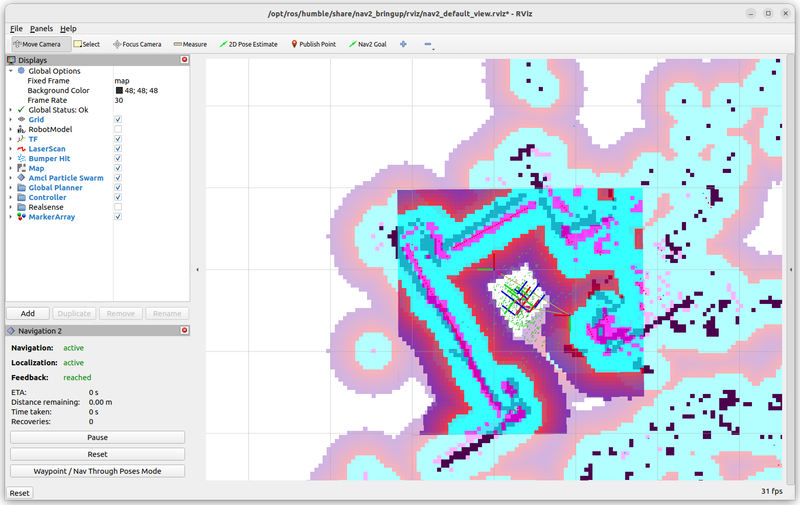Click Waypoint / Nav Through Poses Mode
This screenshot has width=800, height=505.
tap(97, 471)
